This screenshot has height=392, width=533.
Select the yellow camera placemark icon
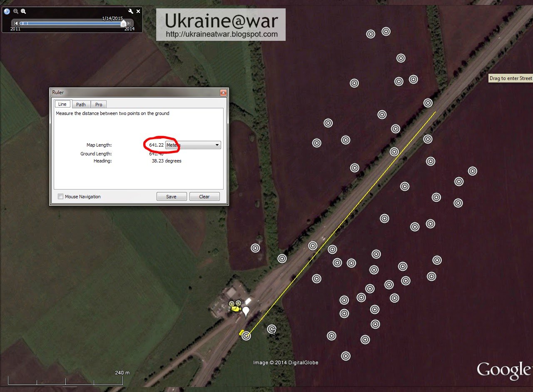[236, 310]
